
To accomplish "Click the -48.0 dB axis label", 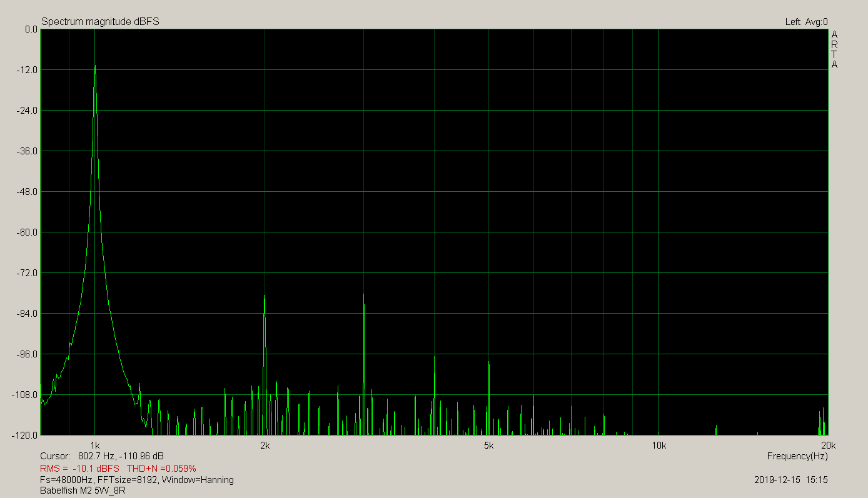I will pos(28,192).
